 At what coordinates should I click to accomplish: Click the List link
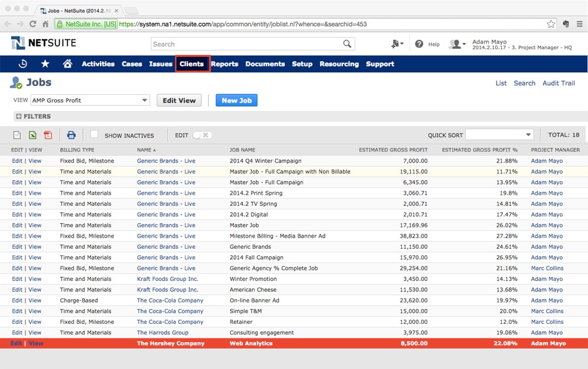click(x=501, y=83)
